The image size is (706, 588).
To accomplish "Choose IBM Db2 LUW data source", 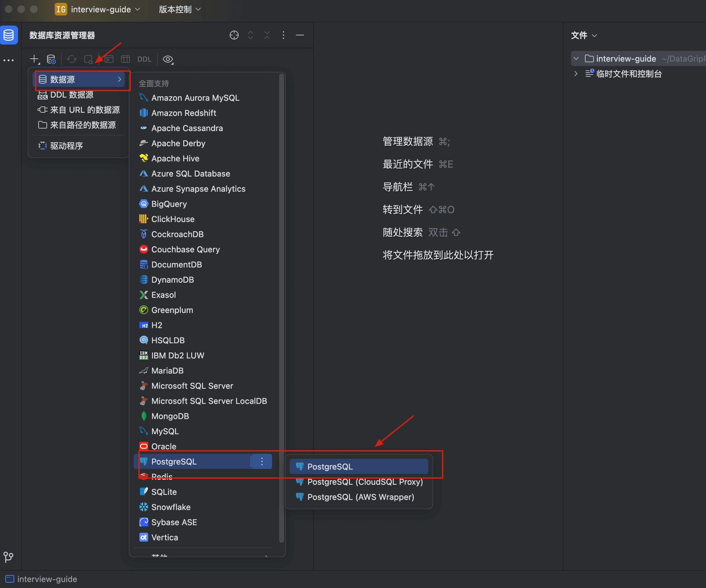I will (x=203, y=356).
